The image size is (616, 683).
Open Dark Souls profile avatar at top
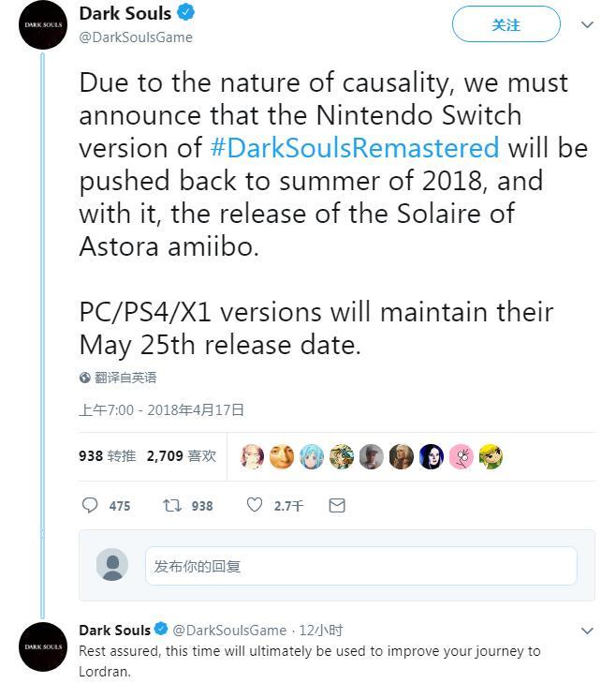point(43,25)
